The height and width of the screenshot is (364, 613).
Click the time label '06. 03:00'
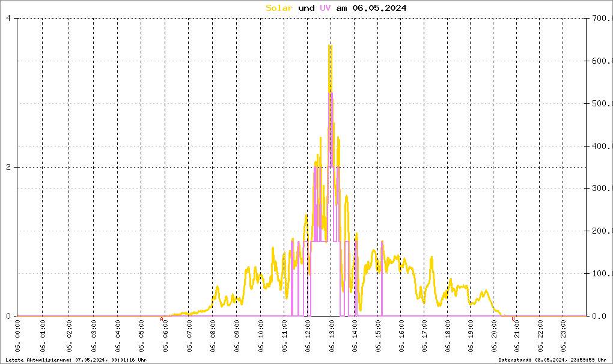[94, 336]
